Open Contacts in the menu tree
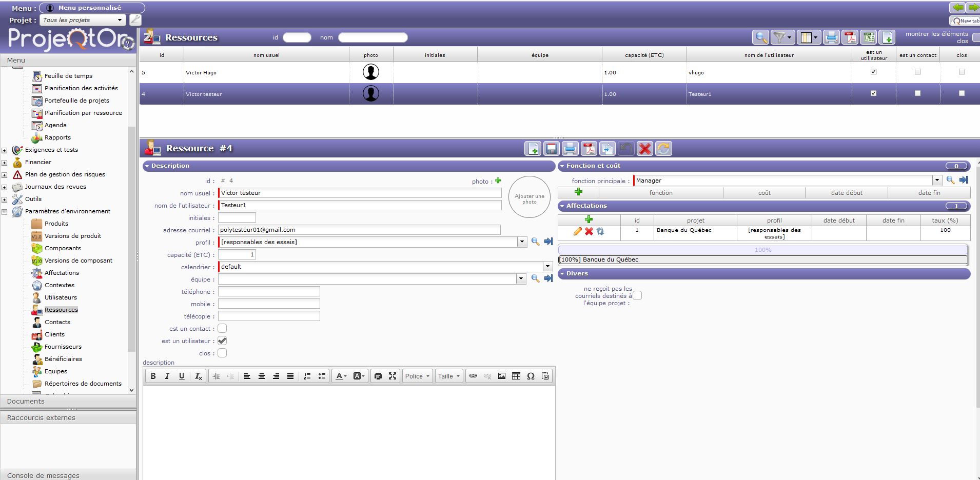 pos(57,322)
